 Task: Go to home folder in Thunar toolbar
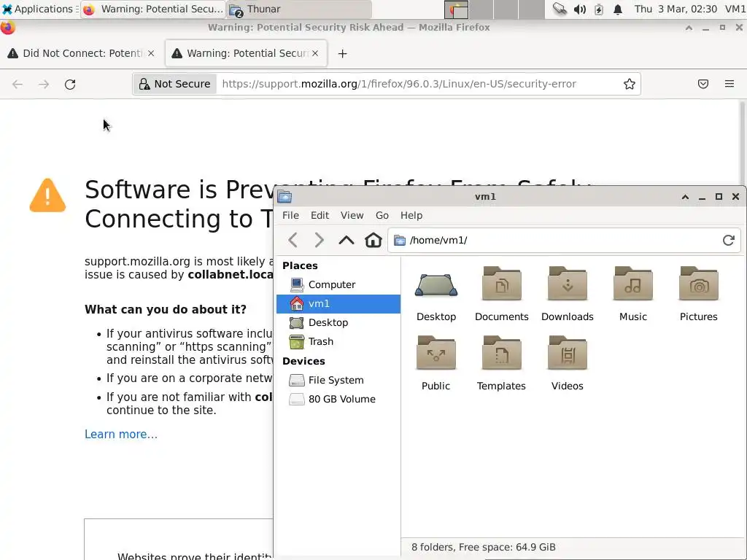click(x=373, y=240)
